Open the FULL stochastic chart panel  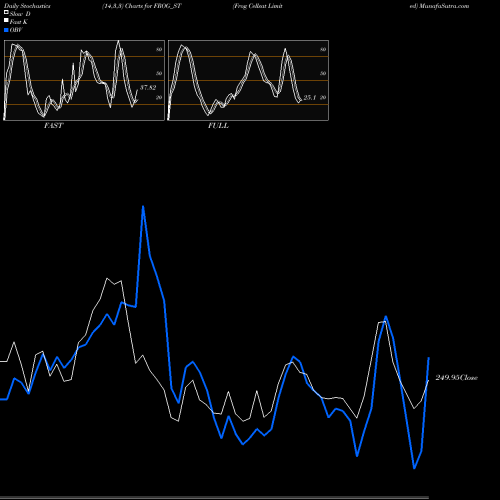248,80
